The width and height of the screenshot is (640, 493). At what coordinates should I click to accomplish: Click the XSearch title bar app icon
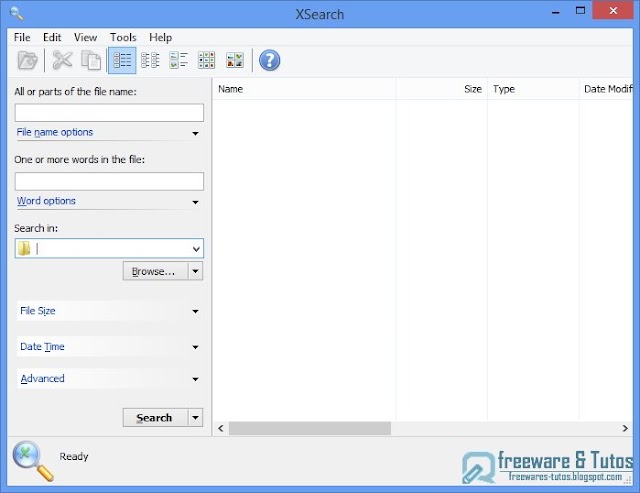tap(16, 13)
